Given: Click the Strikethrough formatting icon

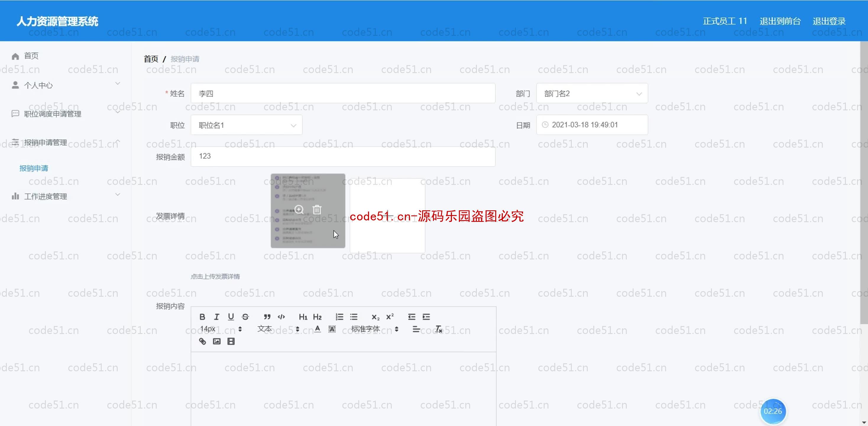Looking at the screenshot, I should [x=245, y=316].
